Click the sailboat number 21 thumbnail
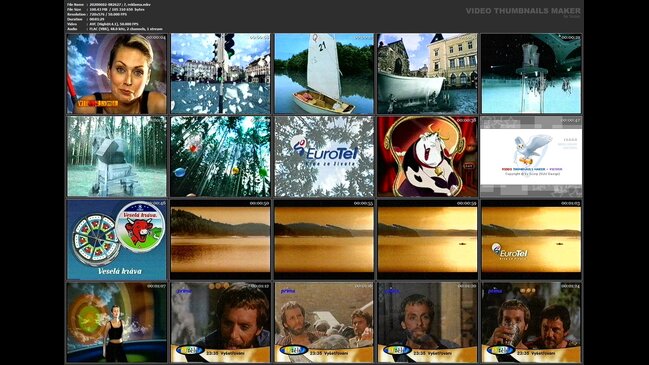The width and height of the screenshot is (649, 365). [x=324, y=74]
